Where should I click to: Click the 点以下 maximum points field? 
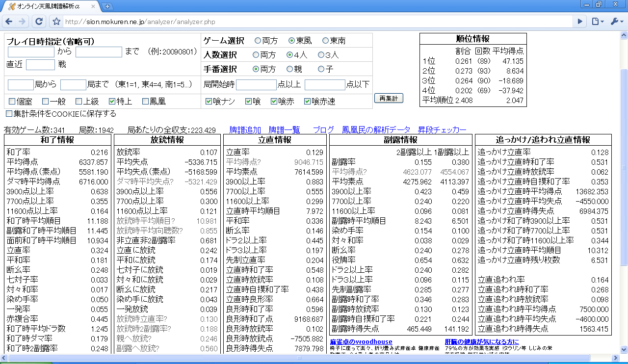[x=325, y=85]
